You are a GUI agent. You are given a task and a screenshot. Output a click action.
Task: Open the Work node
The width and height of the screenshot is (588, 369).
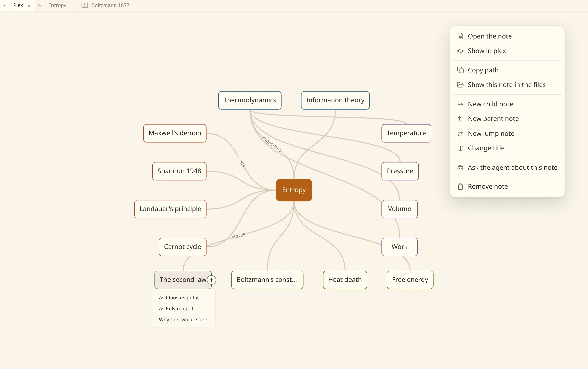399,247
